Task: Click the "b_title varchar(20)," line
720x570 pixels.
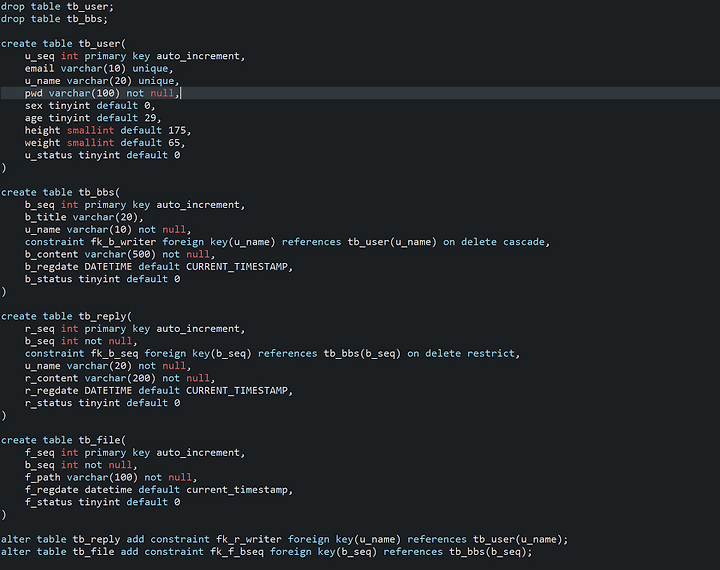Action: pyautogui.click(x=84, y=218)
